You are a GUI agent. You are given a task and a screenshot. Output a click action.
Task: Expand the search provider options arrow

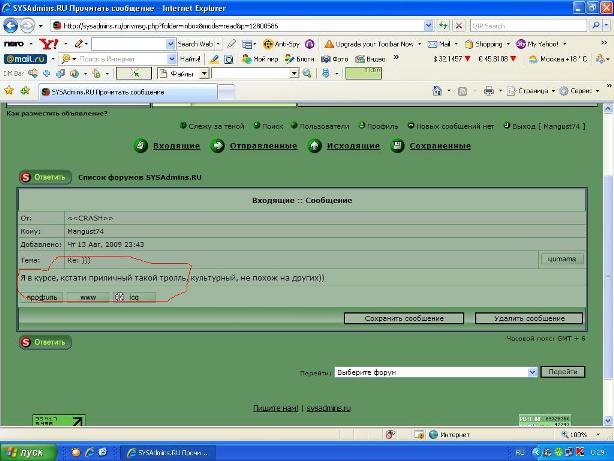coord(606,26)
